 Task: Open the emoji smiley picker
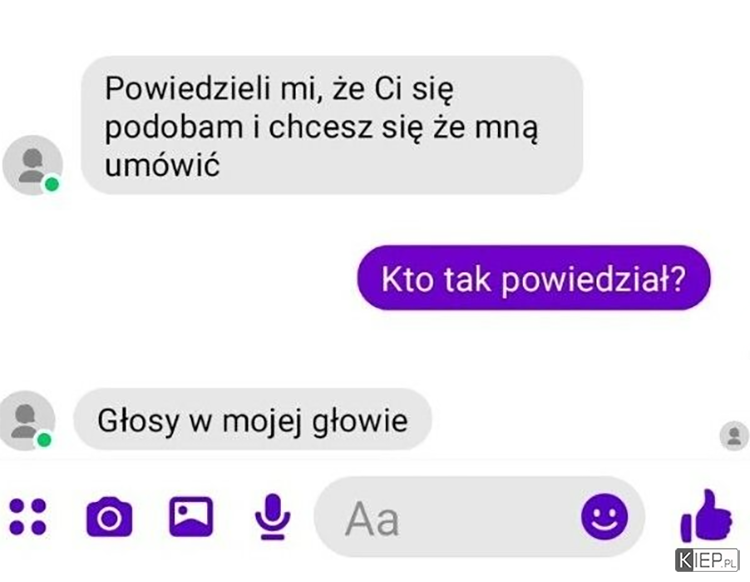point(605,517)
